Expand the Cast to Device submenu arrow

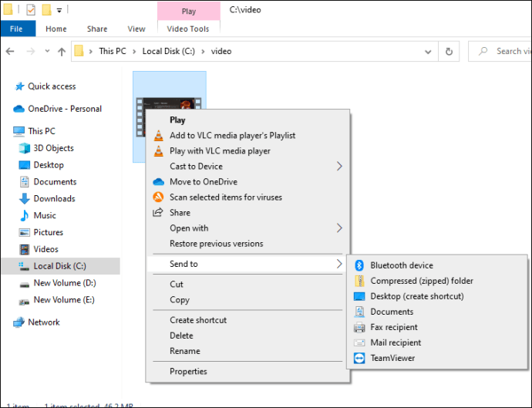click(x=339, y=167)
